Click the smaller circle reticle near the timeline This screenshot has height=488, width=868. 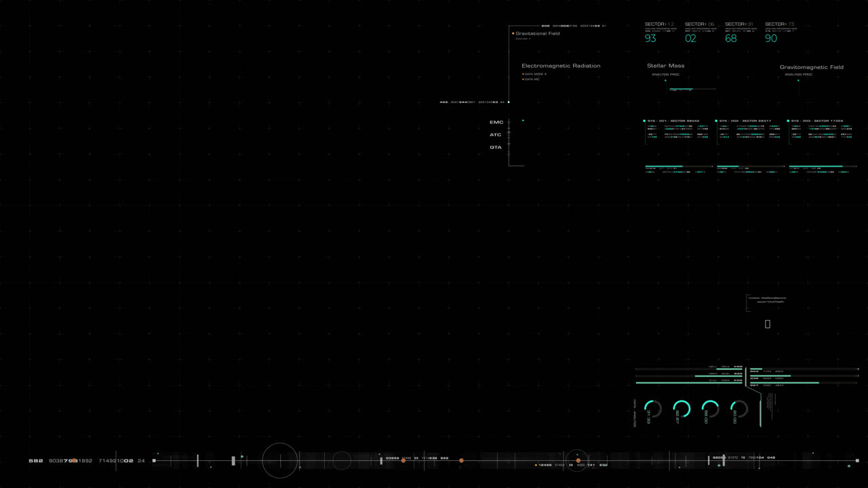(341, 460)
